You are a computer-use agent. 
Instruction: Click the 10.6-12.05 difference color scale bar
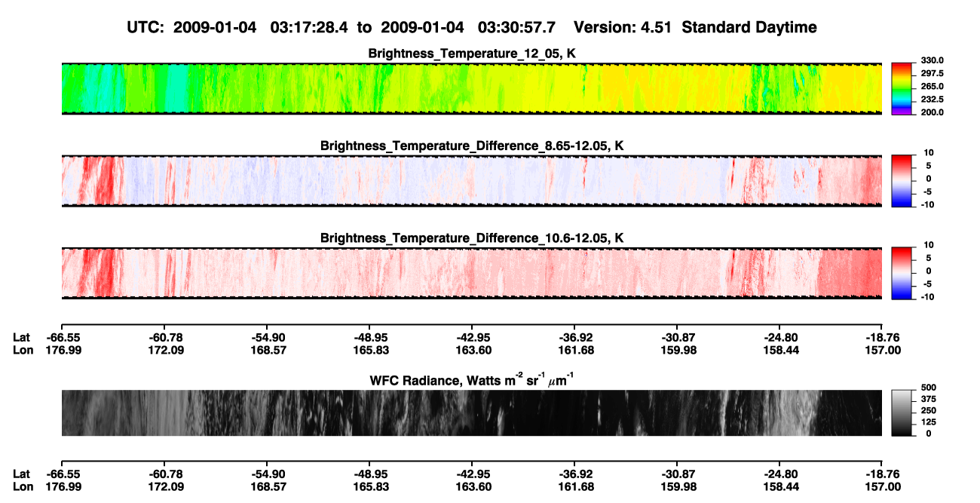[x=902, y=273]
